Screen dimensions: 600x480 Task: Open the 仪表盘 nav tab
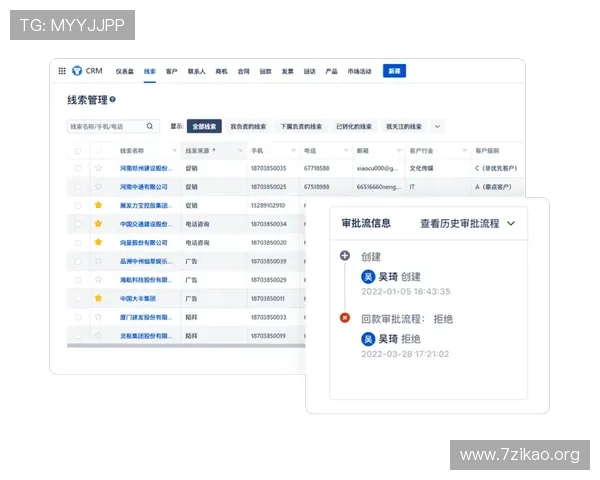point(125,71)
